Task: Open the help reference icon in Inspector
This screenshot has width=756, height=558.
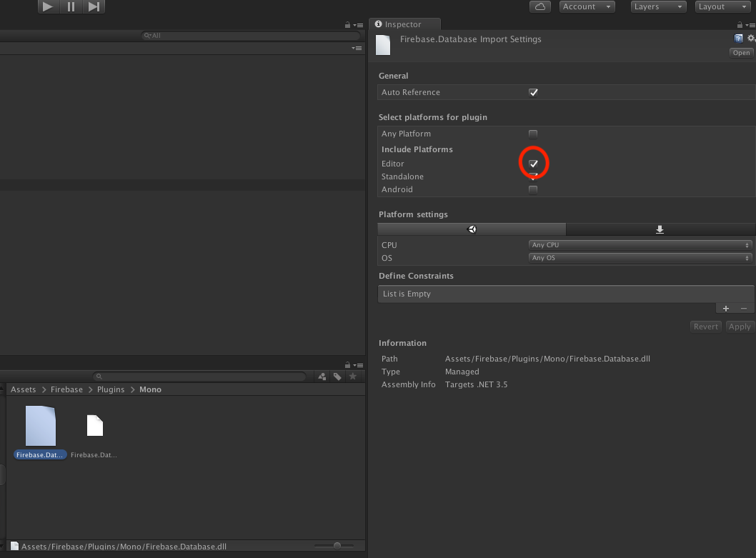Action: [x=739, y=38]
